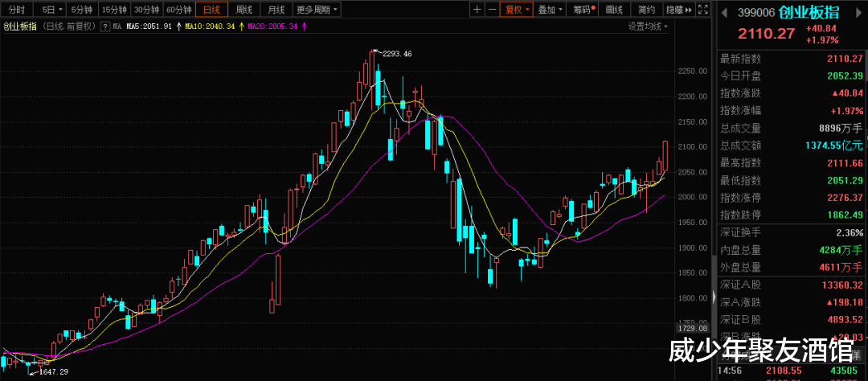Viewport: 868px width, 381px height.
Task: Click the MA10 yellow up-arrow indicator
Action: (x=241, y=26)
